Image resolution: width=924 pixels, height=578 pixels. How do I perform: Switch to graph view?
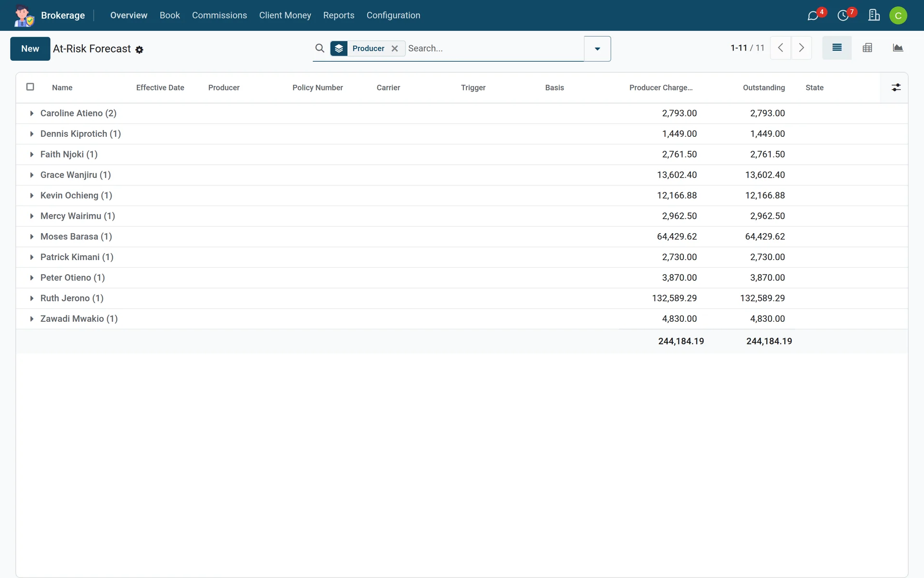click(x=898, y=48)
